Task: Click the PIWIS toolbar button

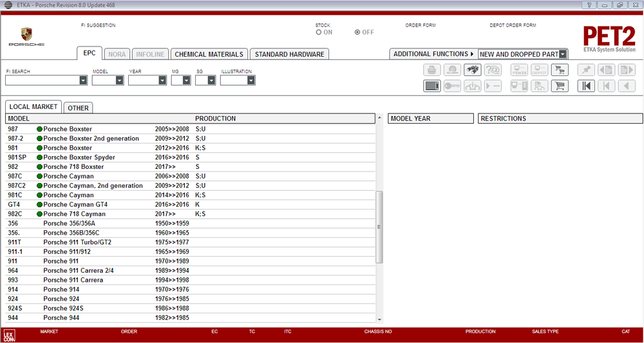Action: (x=519, y=70)
